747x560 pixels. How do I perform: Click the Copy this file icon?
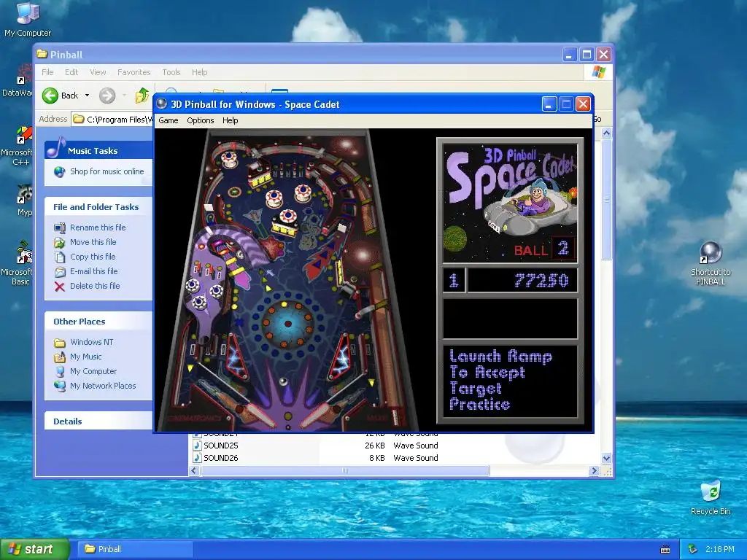[60, 257]
